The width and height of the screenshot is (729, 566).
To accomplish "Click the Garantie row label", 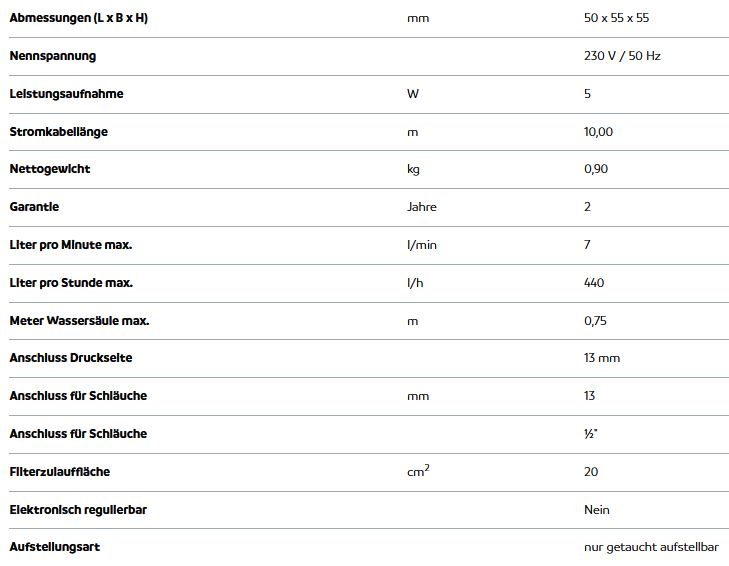I will pos(34,206).
